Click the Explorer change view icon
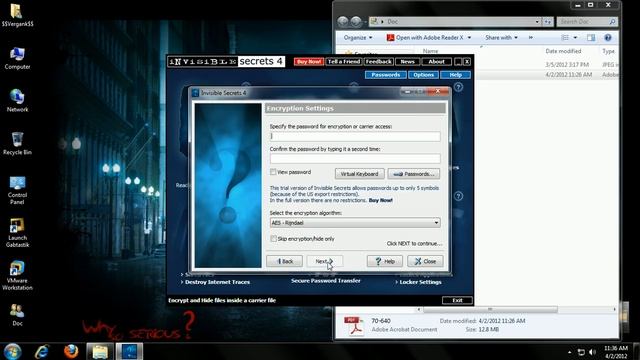640x360 pixels. point(565,38)
